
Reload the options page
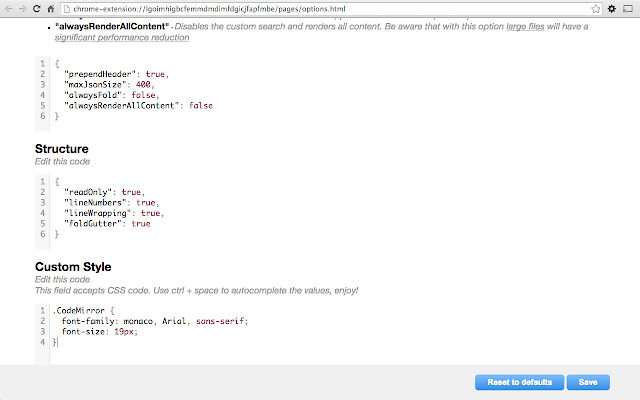pyautogui.click(x=36, y=9)
